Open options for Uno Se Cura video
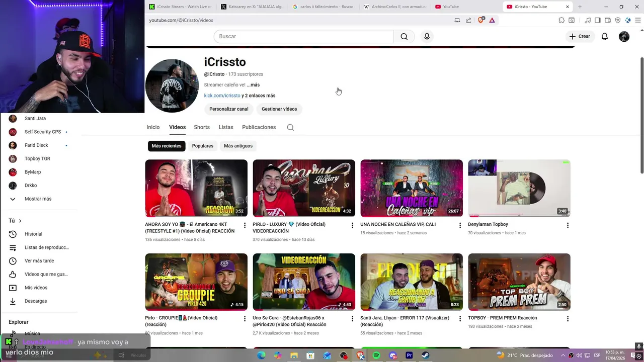Viewport: 644px width, 362px height. pos(352,319)
